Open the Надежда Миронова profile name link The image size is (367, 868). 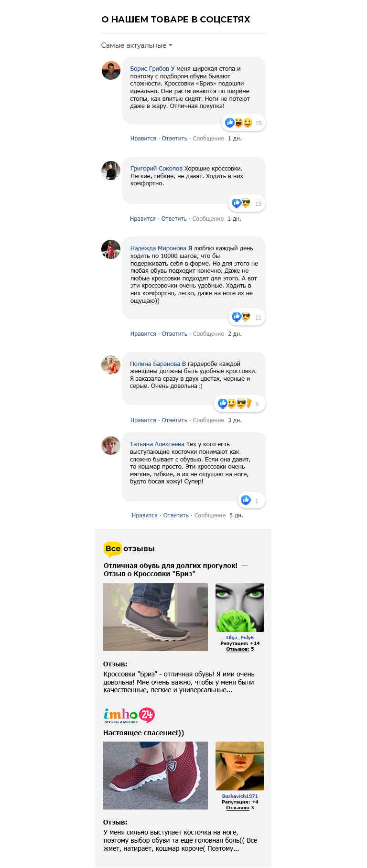158,248
